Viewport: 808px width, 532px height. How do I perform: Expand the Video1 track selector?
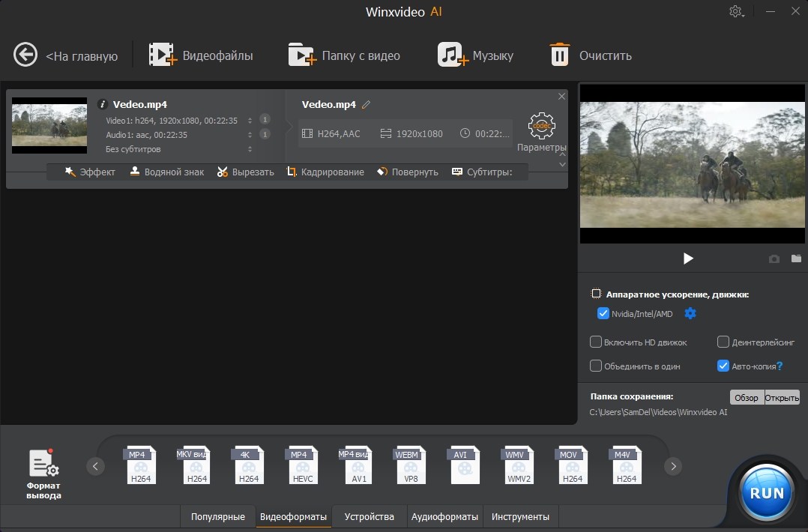[x=250, y=121]
